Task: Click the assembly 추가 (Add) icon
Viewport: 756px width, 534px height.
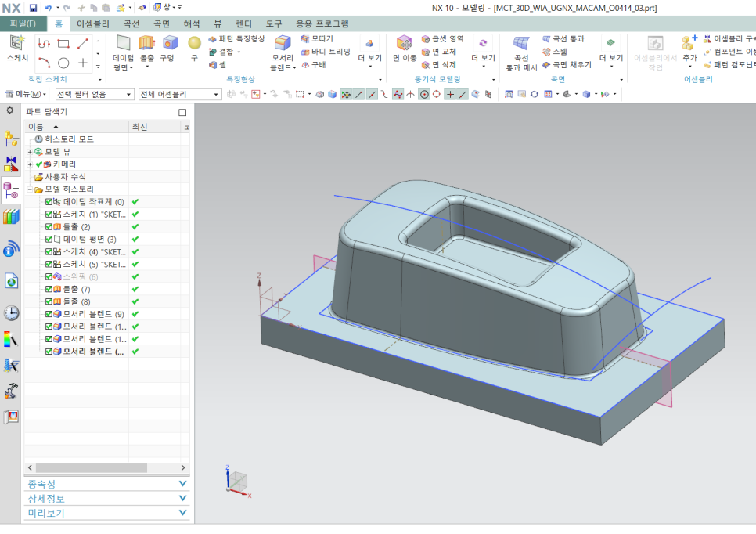Action: [689, 43]
